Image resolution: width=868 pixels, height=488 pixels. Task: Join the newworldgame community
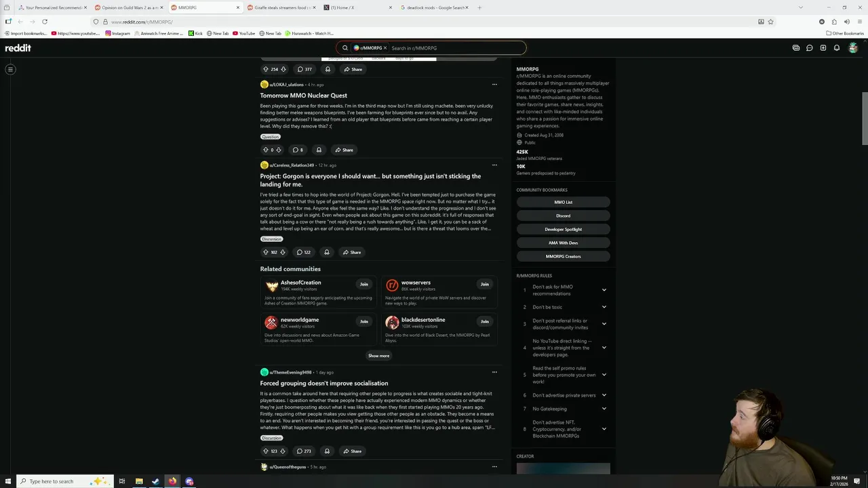(364, 322)
